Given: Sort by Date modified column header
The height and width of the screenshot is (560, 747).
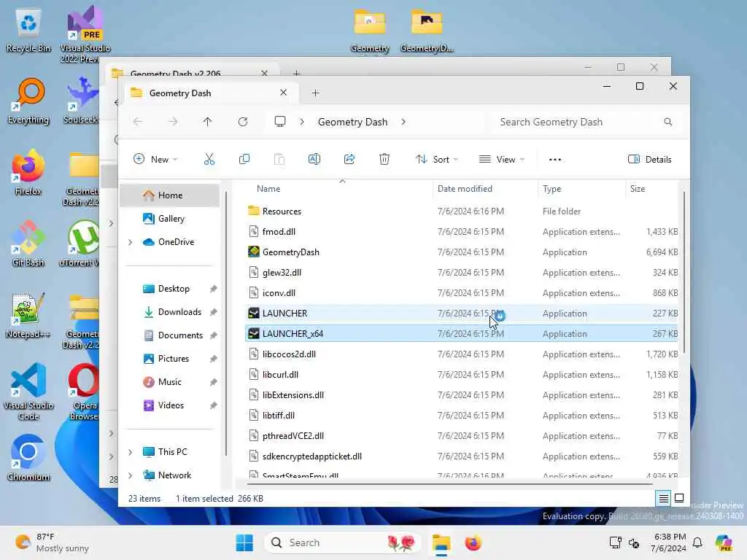Looking at the screenshot, I should (x=465, y=189).
